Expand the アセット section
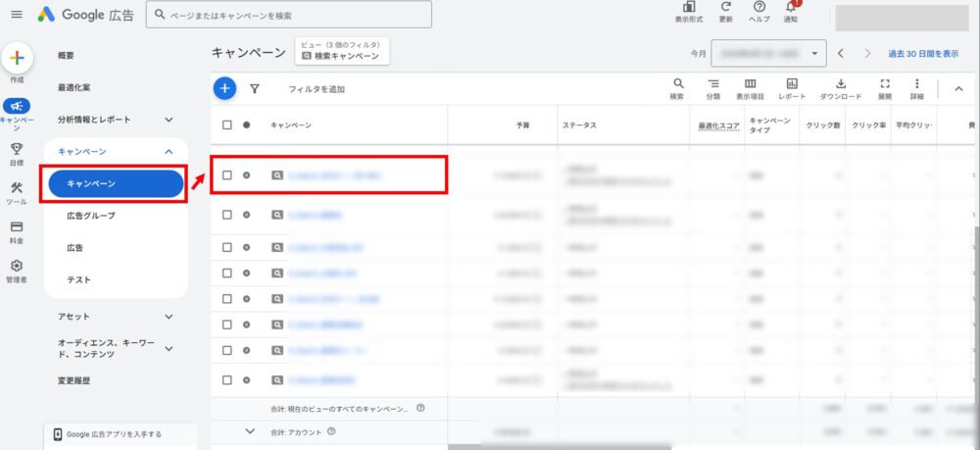The image size is (980, 450). pyautogui.click(x=169, y=317)
